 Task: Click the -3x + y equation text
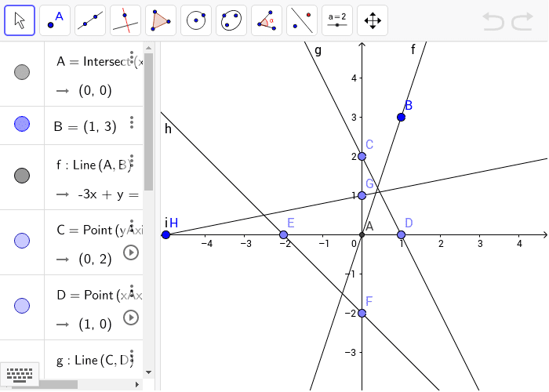tap(108, 194)
